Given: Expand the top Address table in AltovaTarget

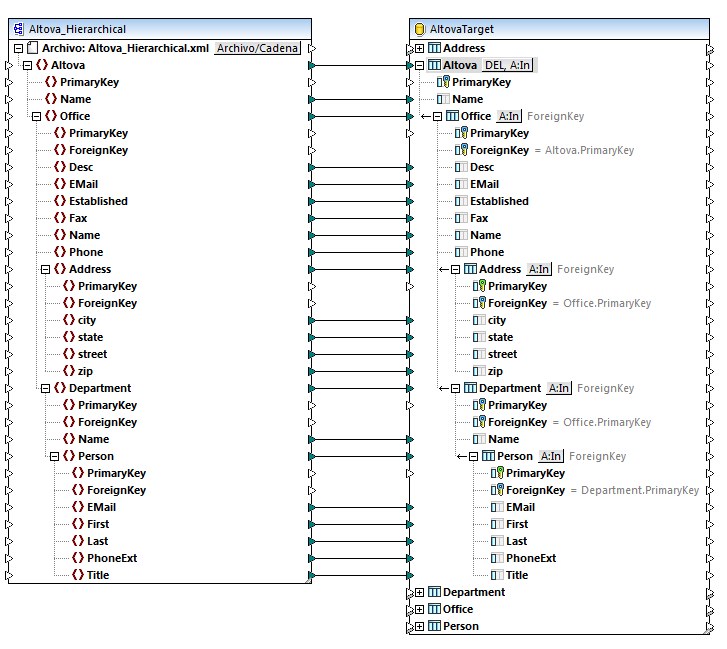Looking at the screenshot, I should (x=420, y=48).
